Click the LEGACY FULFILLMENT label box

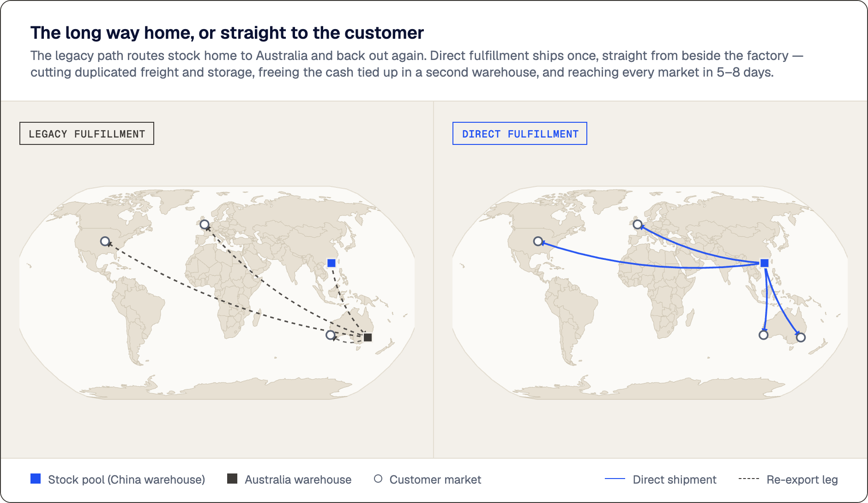87,133
